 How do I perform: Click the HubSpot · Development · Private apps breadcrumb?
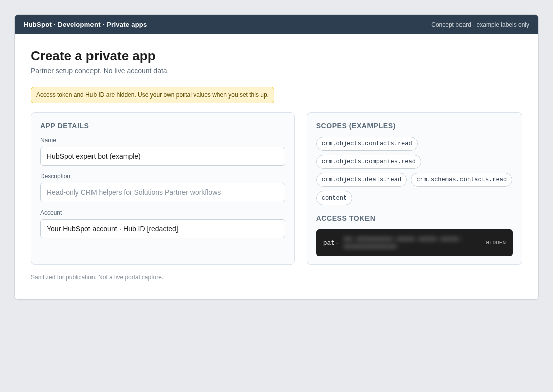coord(85,24)
